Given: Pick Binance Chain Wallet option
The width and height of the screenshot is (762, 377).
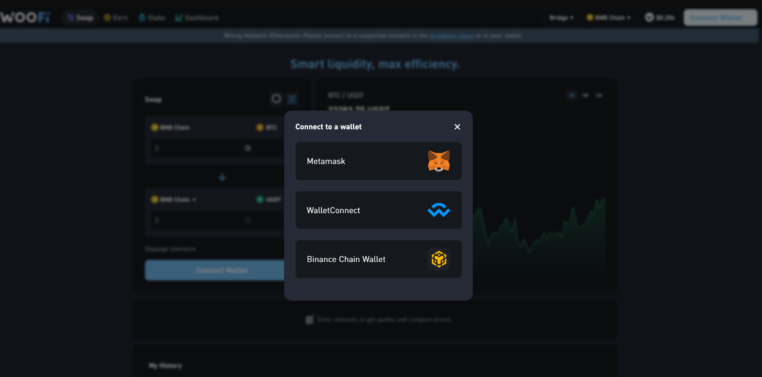Looking at the screenshot, I should 379,259.
